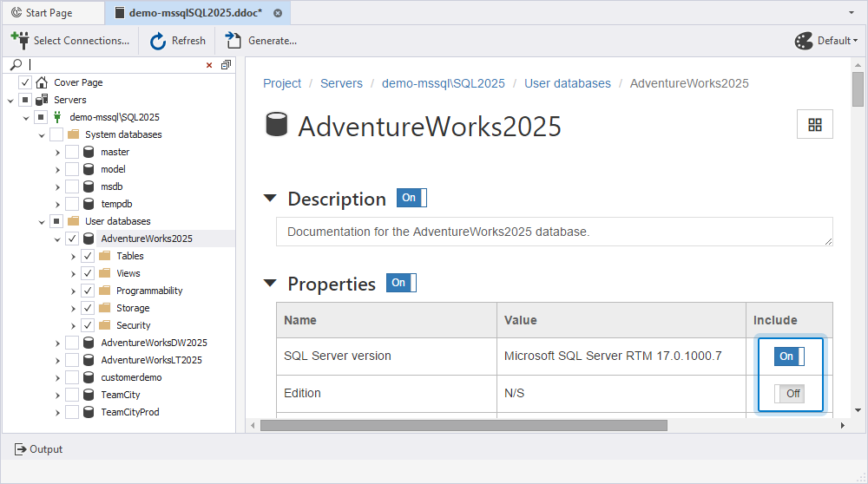Viewport: 868px width, 484px height.
Task: Go to the Project breadcrumb link
Action: pyautogui.click(x=282, y=83)
